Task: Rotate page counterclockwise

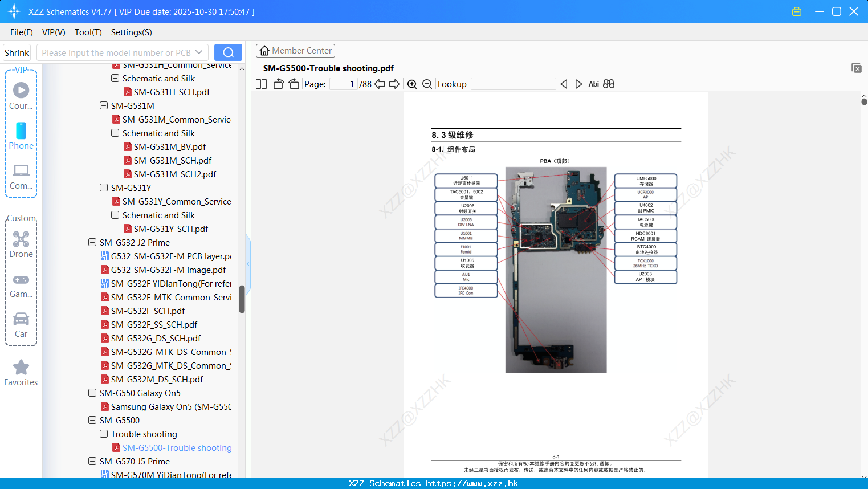Action: pos(278,84)
